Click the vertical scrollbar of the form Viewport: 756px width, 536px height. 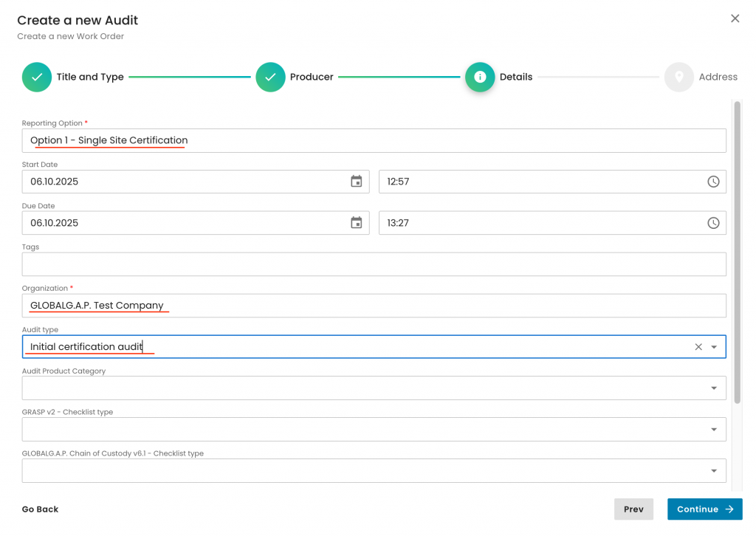(x=737, y=251)
